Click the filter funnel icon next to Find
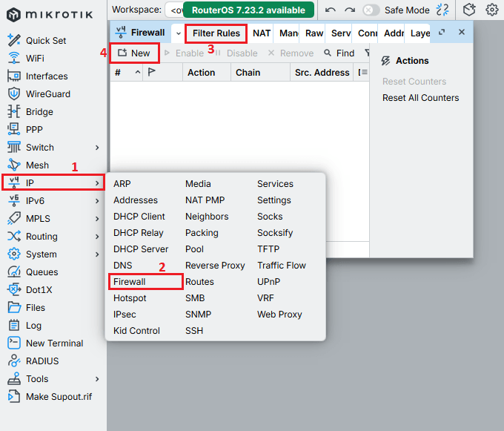 click(x=367, y=53)
